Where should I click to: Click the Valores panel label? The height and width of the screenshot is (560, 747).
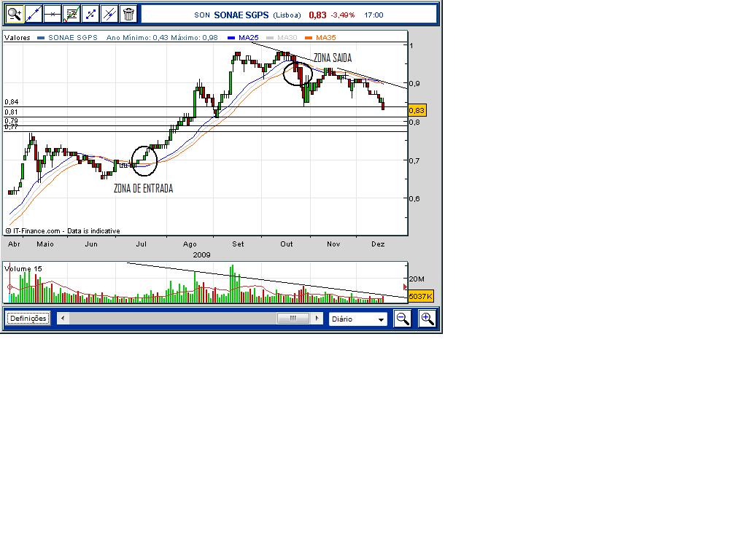(18, 38)
